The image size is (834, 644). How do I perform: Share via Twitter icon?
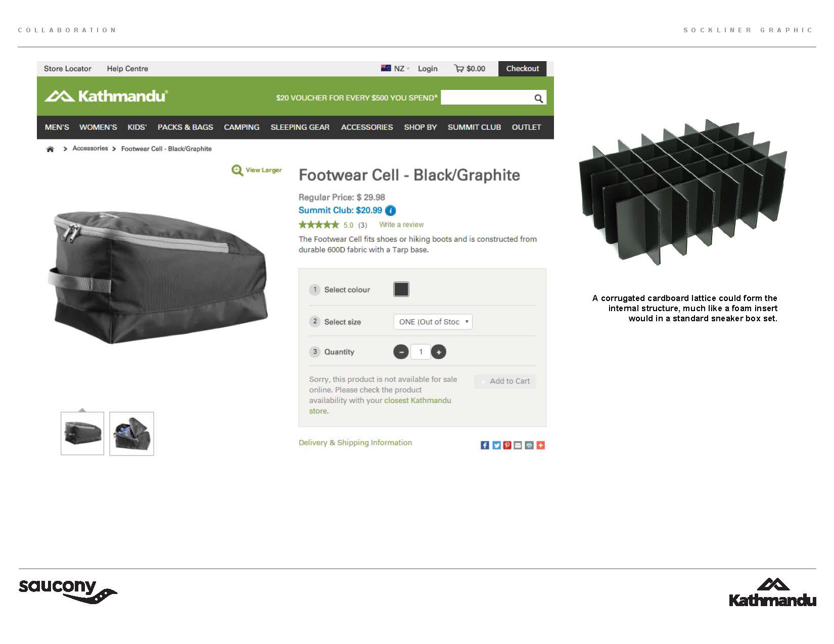click(x=496, y=445)
